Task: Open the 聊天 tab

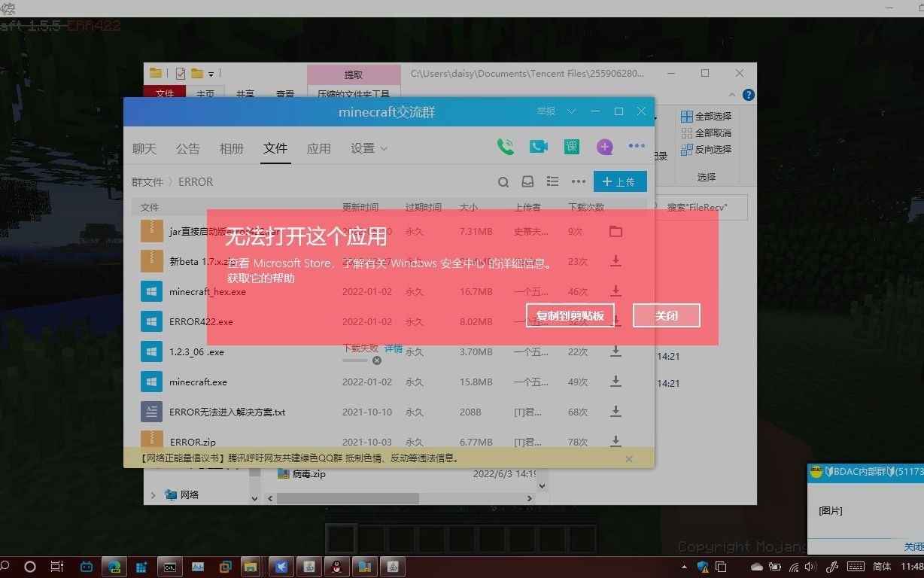Action: 144,148
